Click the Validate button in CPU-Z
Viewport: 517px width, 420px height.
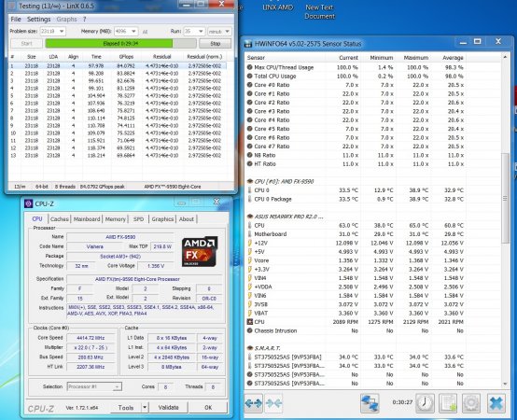169,408
